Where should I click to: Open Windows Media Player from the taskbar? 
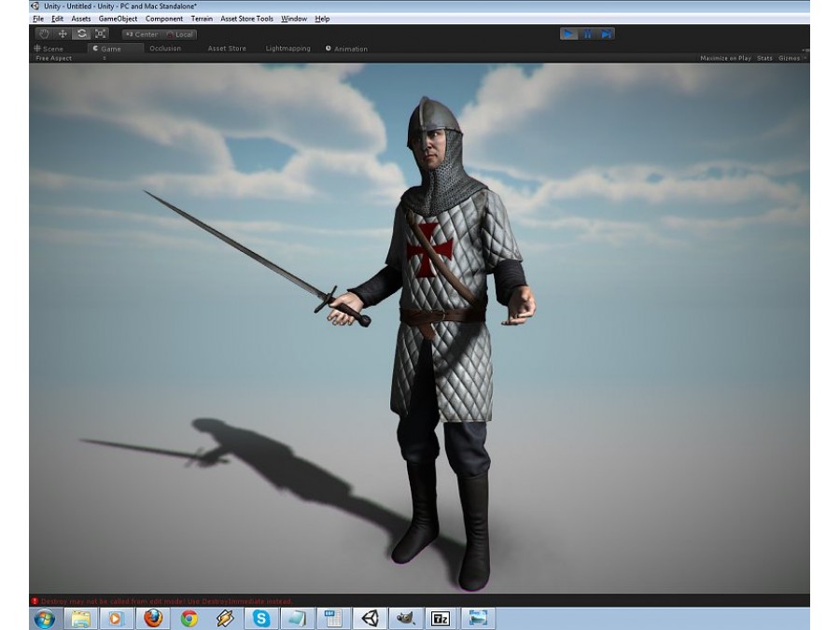tap(117, 619)
